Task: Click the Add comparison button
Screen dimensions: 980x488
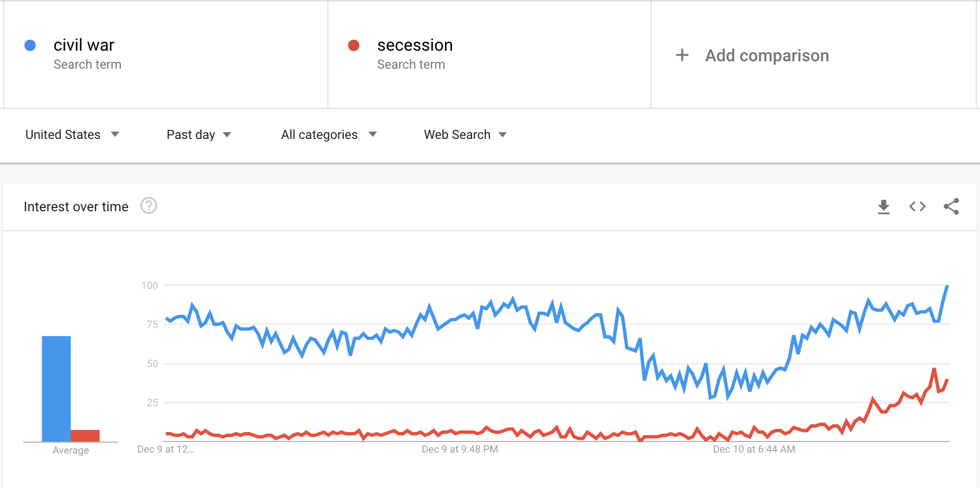Action: pos(767,55)
